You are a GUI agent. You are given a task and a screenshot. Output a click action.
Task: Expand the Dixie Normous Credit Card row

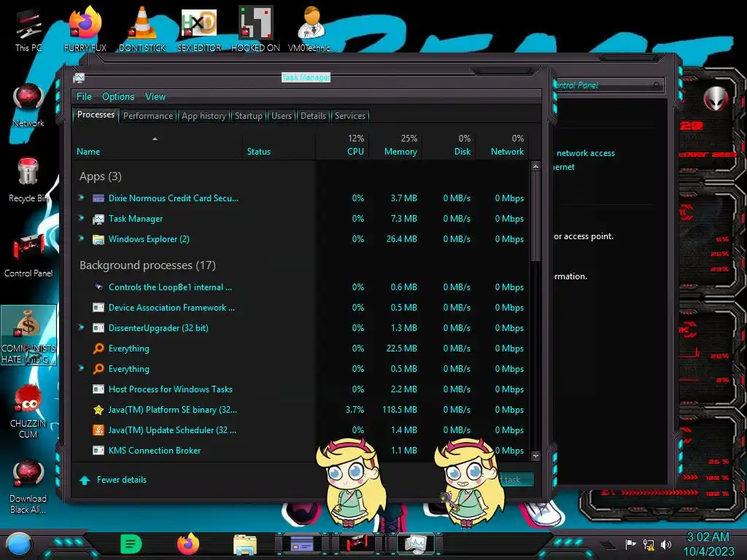click(x=80, y=197)
